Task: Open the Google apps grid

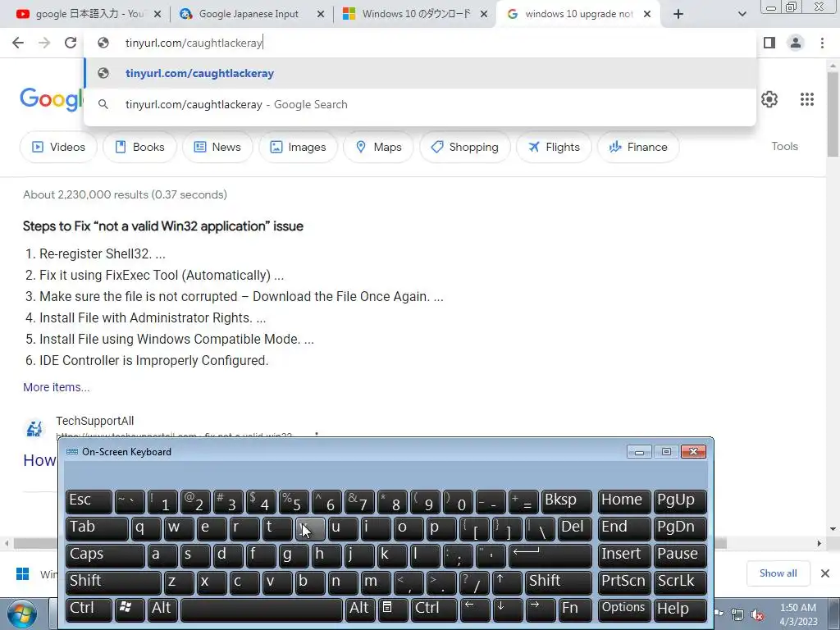Action: pyautogui.click(x=807, y=99)
